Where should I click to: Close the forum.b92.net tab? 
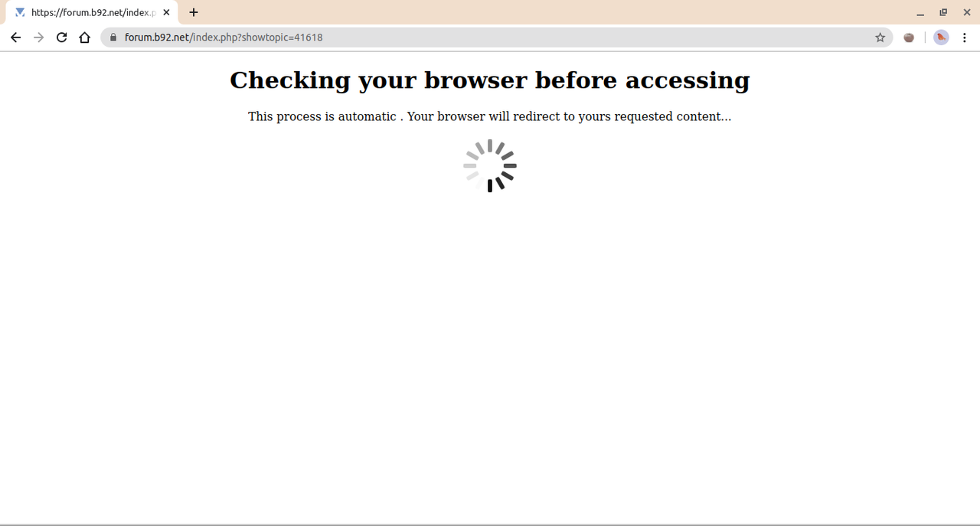(166, 12)
